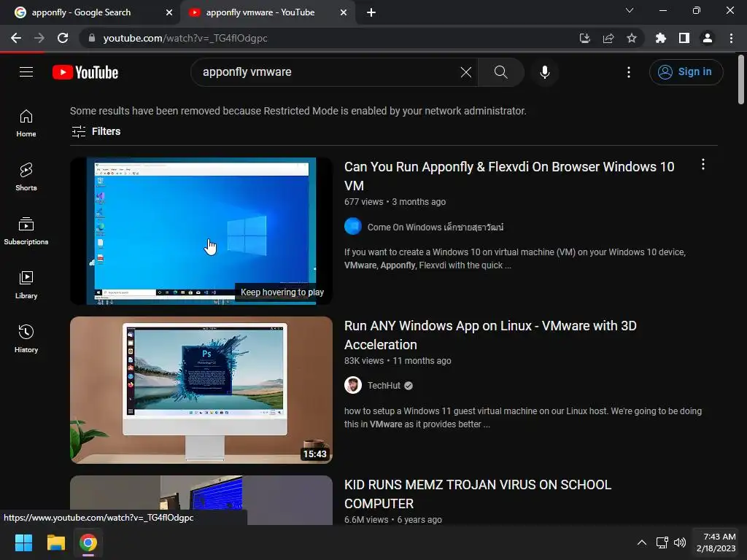
Task: Click Come On Windows channel avatar
Action: pos(353,226)
